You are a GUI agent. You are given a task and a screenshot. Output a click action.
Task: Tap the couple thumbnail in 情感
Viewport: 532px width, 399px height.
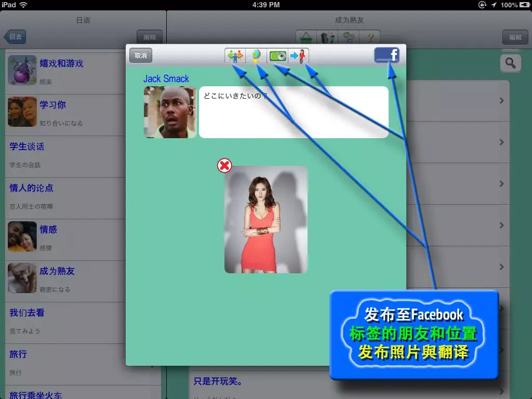[22, 236]
